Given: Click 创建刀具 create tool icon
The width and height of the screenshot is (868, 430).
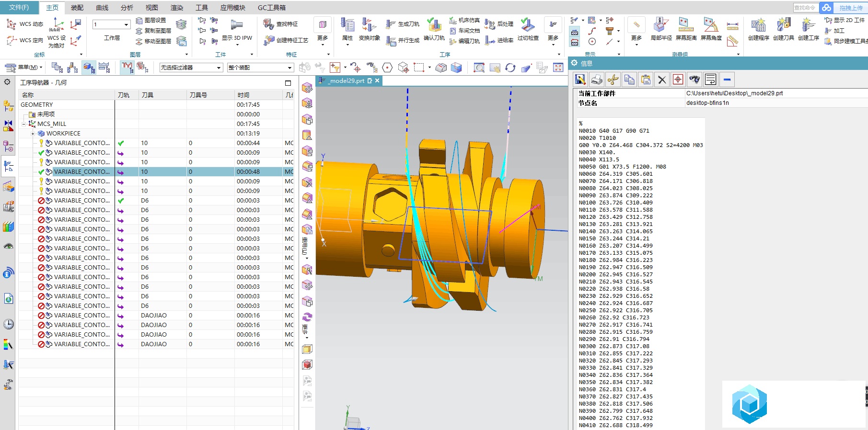Looking at the screenshot, I should [784, 30].
